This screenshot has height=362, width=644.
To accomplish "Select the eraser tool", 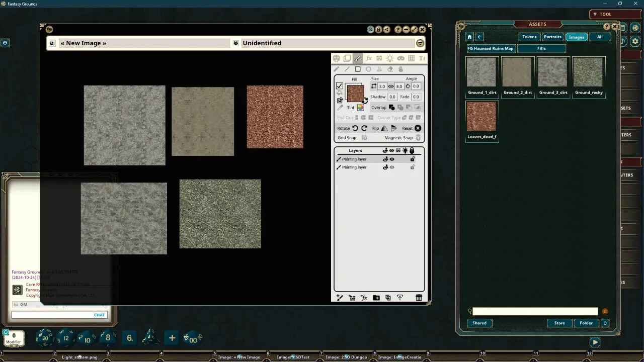I will [391, 68].
